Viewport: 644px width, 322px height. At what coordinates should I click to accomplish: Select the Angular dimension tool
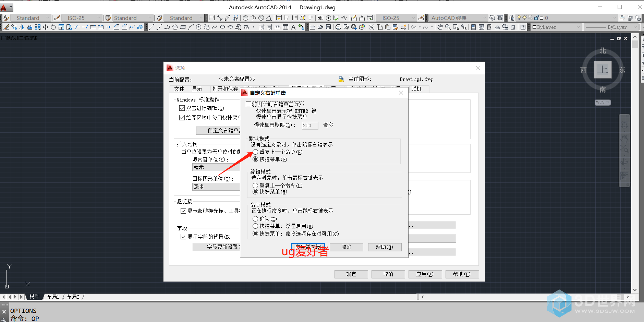pos(269,18)
